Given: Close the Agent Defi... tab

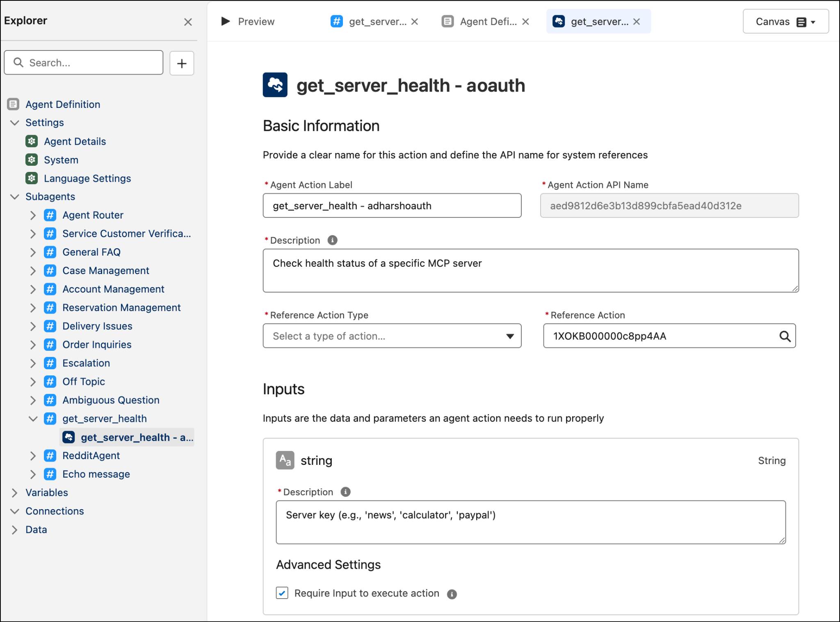Looking at the screenshot, I should pyautogui.click(x=525, y=22).
